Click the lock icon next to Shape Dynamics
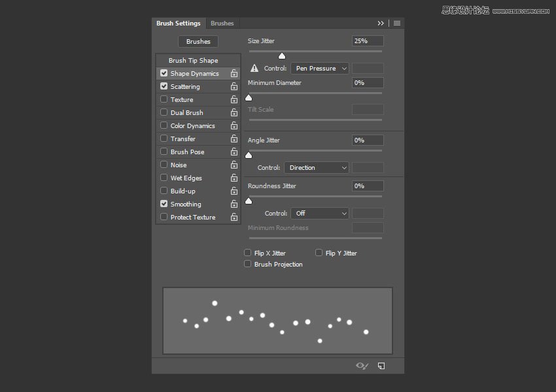 click(x=234, y=74)
